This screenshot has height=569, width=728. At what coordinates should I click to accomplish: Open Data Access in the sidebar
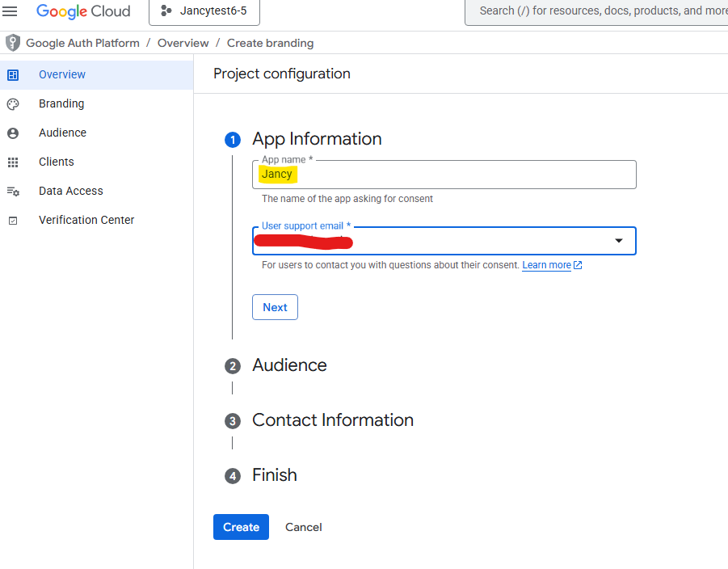(x=97, y=191)
